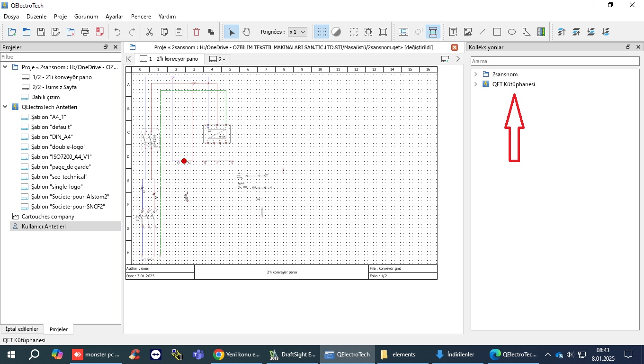Click the Bring to front layer icon
This screenshot has height=364, width=644.
562,32
